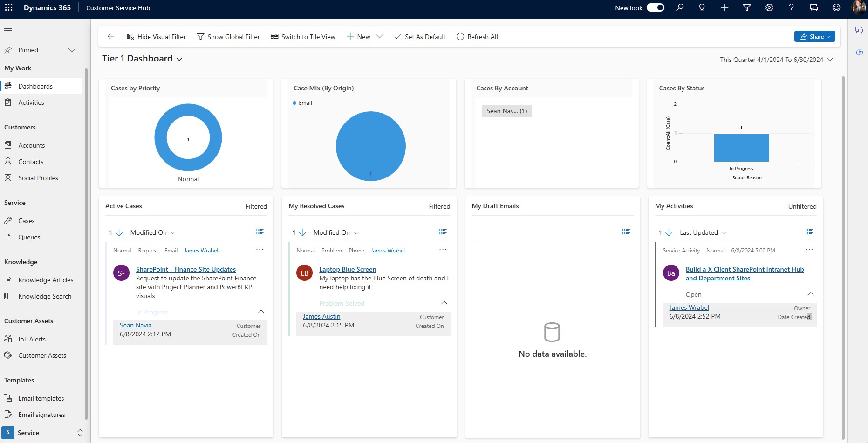Open the James Austin customer link
Viewport: 868px width, 443px height.
tap(321, 316)
